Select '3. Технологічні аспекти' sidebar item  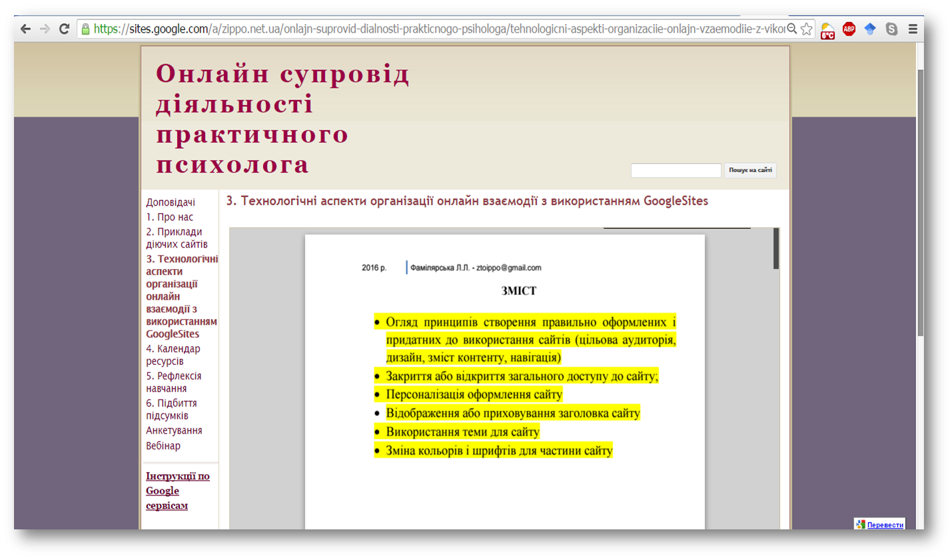182,296
